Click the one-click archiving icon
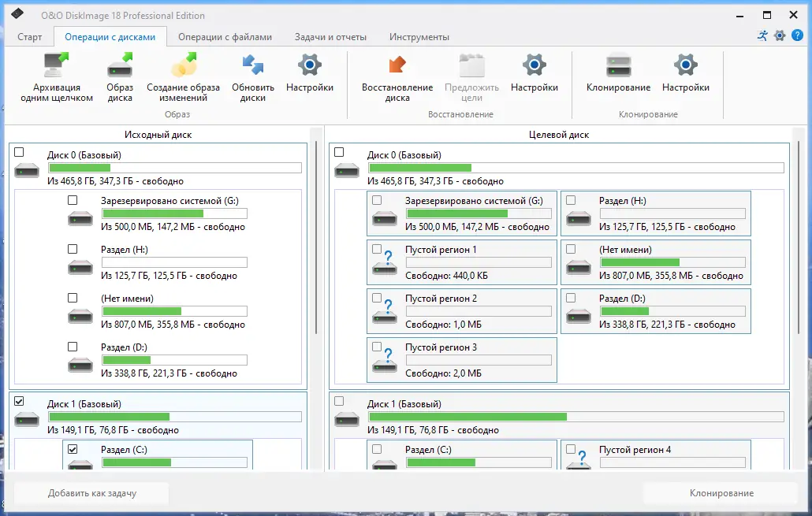This screenshot has height=516, width=812. coord(57,65)
